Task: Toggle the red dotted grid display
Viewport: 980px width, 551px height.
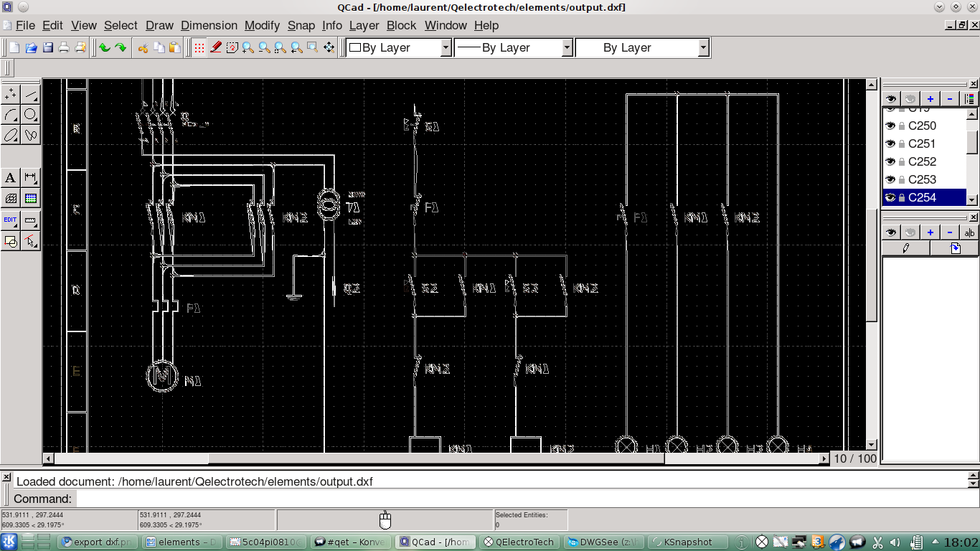Action: [x=199, y=47]
